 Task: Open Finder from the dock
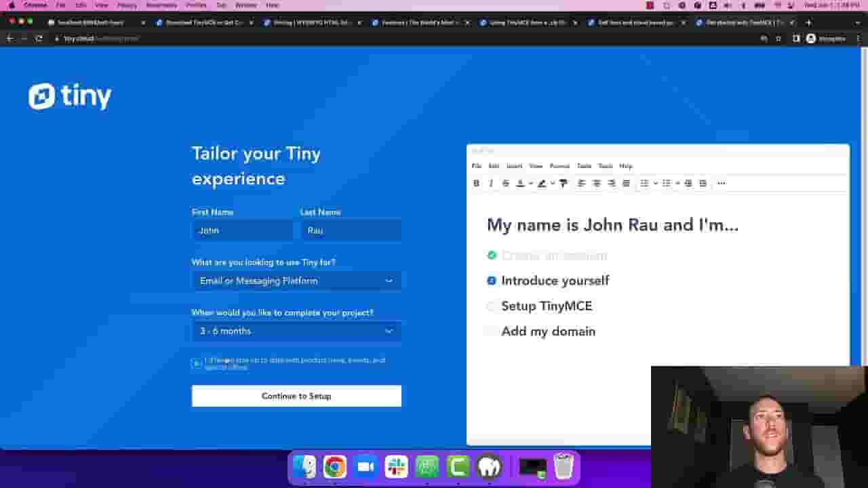tap(304, 466)
